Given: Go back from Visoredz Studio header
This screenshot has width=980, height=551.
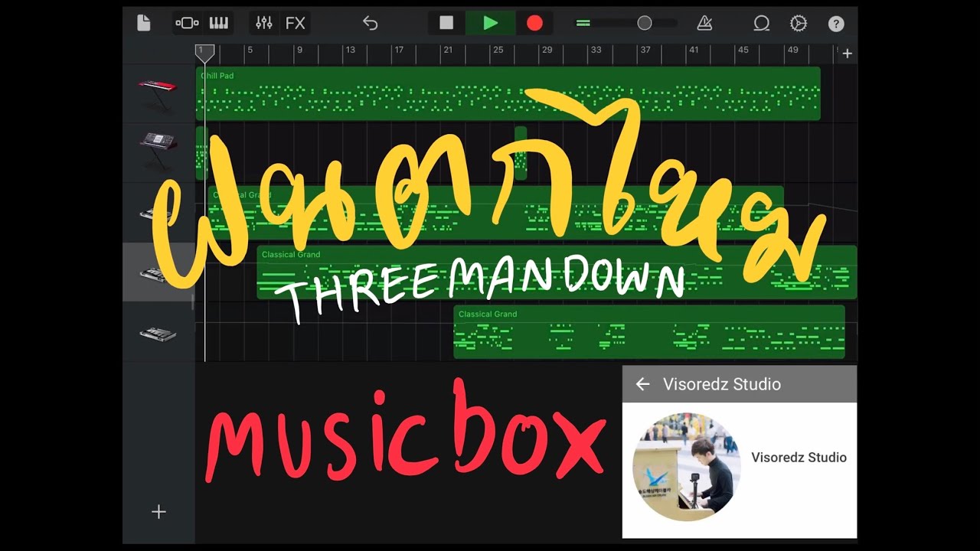Looking at the screenshot, I should 642,384.
